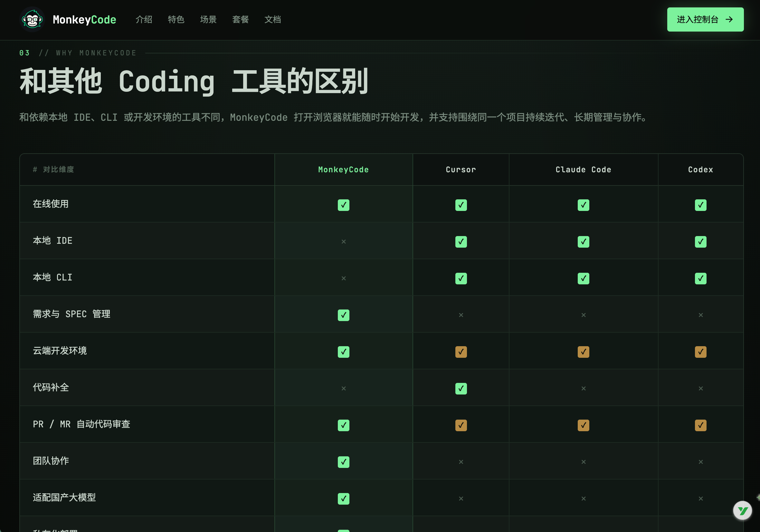The image size is (760, 532).
Task: Click Codex orange check in PR / MR row
Action: point(700,425)
